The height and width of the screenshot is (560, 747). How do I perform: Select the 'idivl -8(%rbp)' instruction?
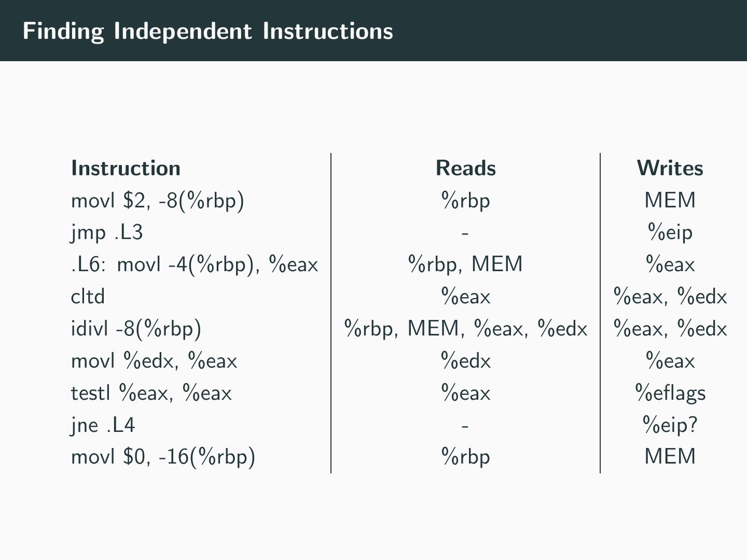click(x=136, y=329)
